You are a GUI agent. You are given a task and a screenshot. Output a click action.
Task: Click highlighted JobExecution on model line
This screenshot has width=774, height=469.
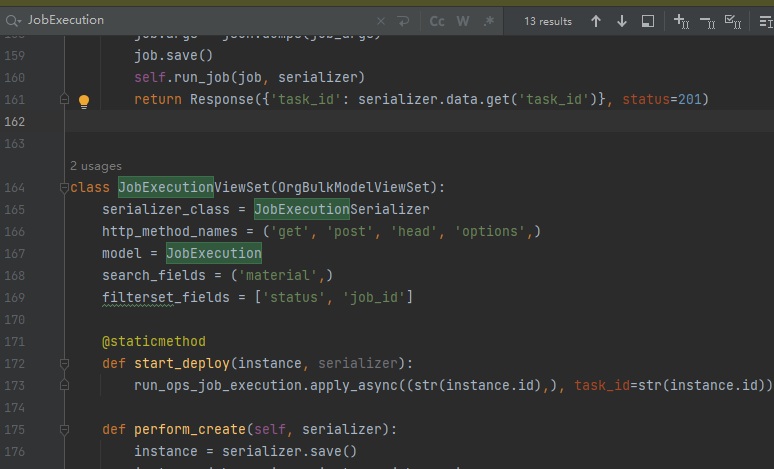(x=214, y=254)
